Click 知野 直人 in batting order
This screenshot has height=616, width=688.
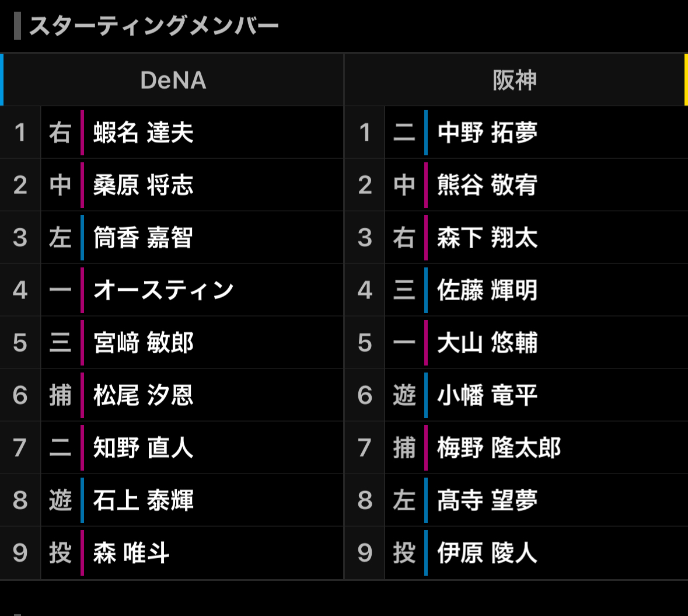click(x=144, y=448)
